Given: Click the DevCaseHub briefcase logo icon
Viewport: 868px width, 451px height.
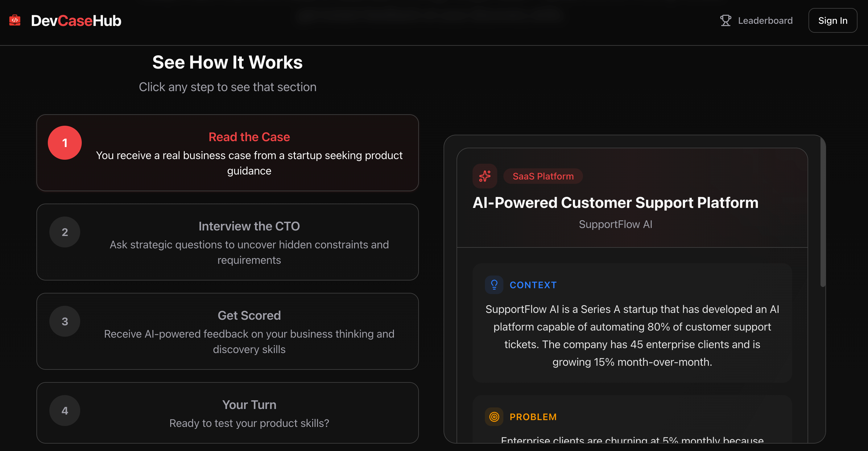Looking at the screenshot, I should (x=15, y=21).
